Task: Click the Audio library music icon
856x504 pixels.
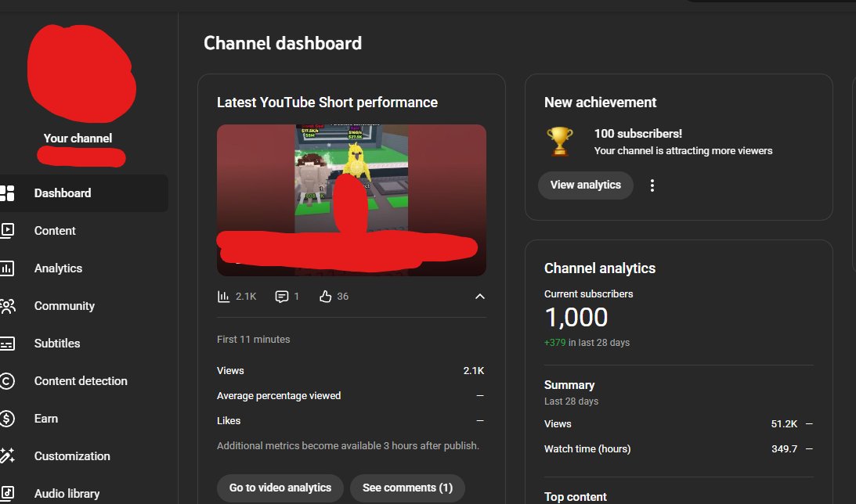Action: [7, 494]
